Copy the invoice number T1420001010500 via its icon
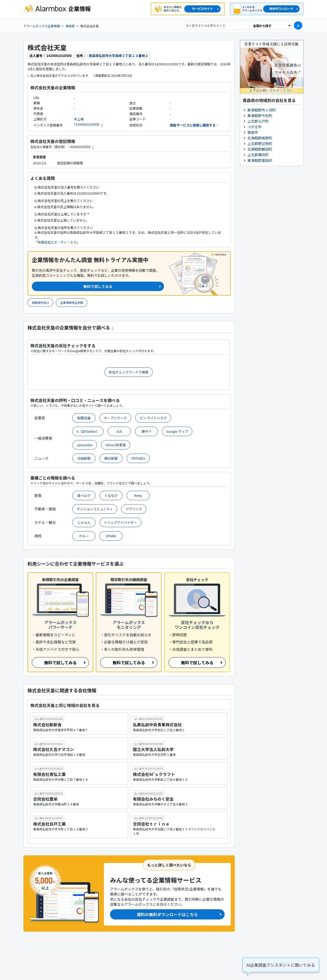 tap(102, 125)
